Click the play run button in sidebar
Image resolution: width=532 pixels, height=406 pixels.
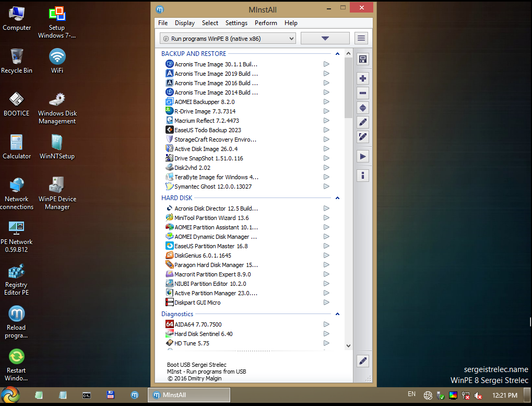coord(363,156)
